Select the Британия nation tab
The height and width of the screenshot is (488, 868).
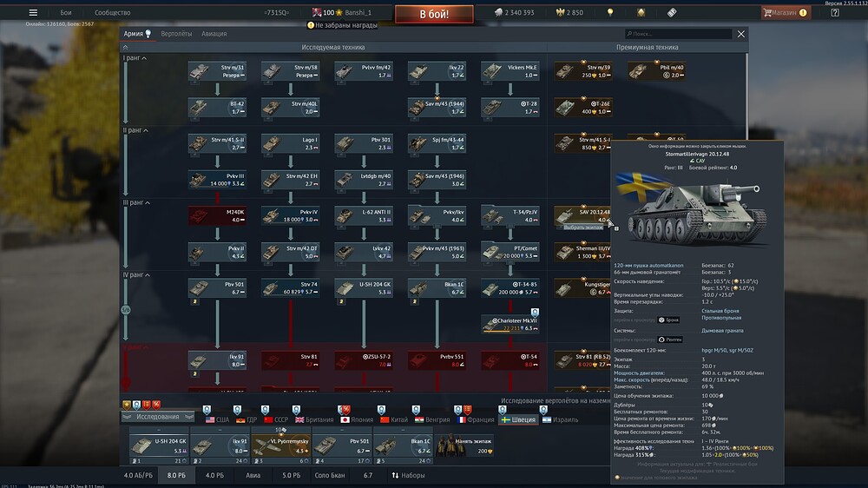[x=314, y=419]
